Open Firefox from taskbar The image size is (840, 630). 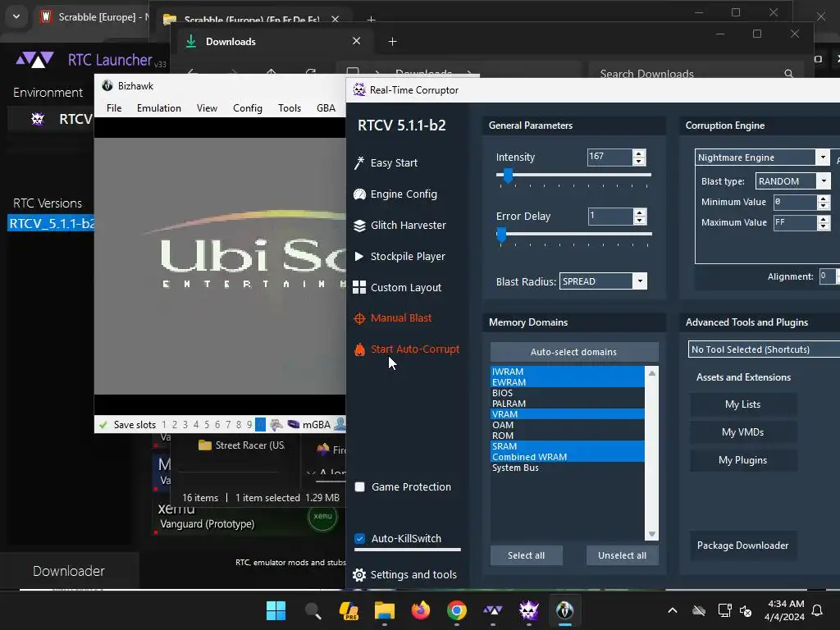click(421, 610)
